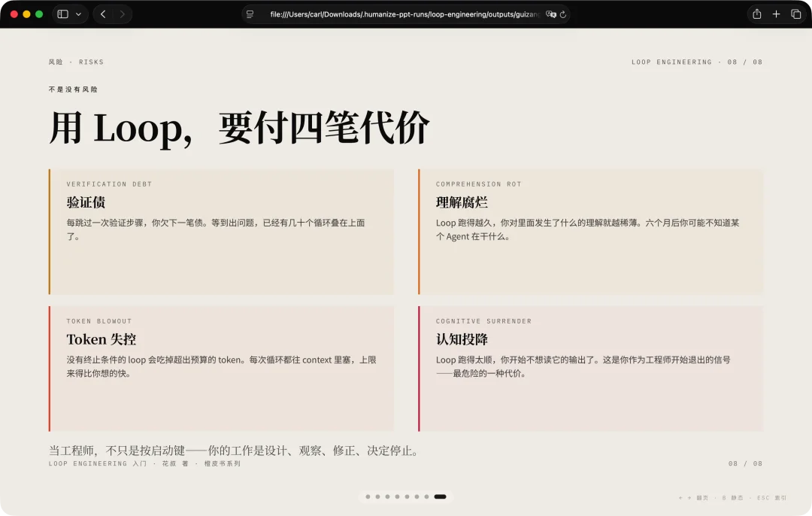Image resolution: width=812 pixels, height=516 pixels.
Task: Click the ← → 翻页 keyboard hint
Action: pyautogui.click(x=693, y=498)
